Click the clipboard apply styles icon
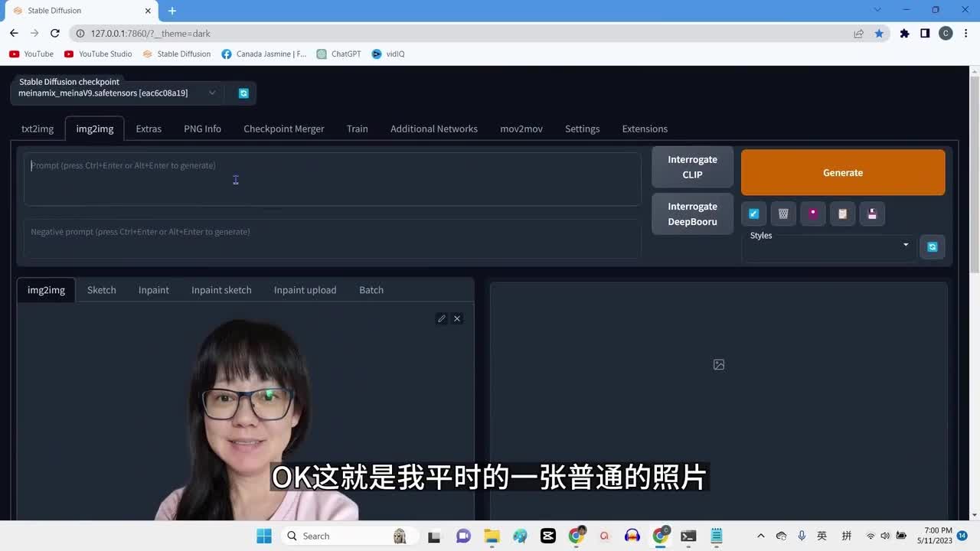Image resolution: width=980 pixels, height=551 pixels. tap(842, 214)
